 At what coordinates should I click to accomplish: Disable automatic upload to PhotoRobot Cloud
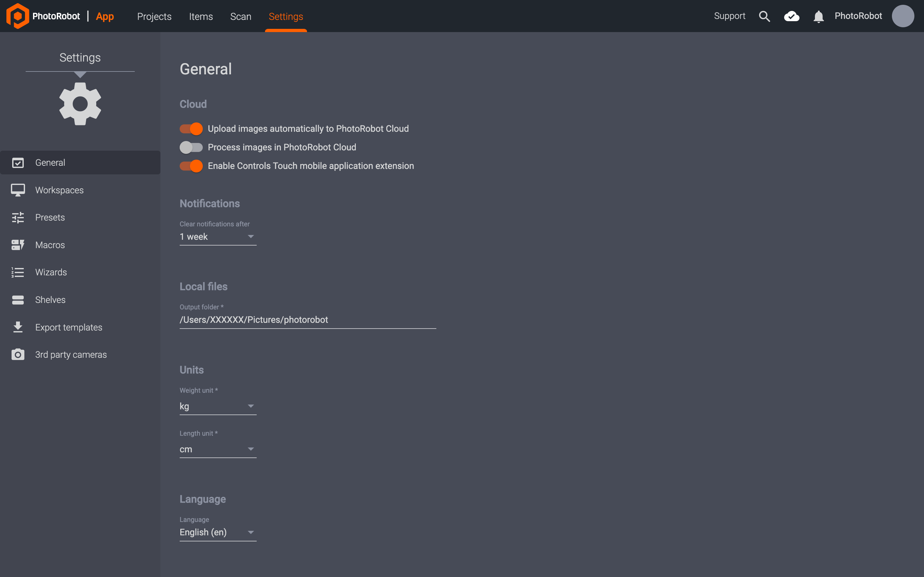coord(191,129)
